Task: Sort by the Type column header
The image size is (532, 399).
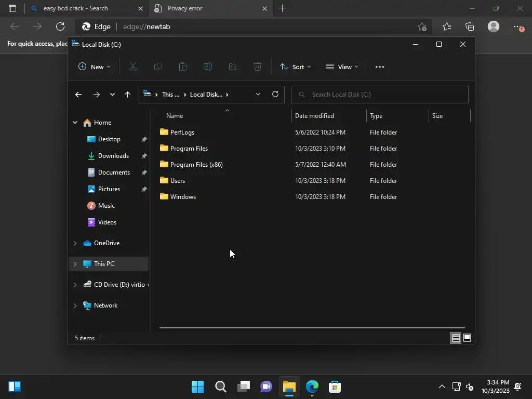Action: tap(397, 116)
